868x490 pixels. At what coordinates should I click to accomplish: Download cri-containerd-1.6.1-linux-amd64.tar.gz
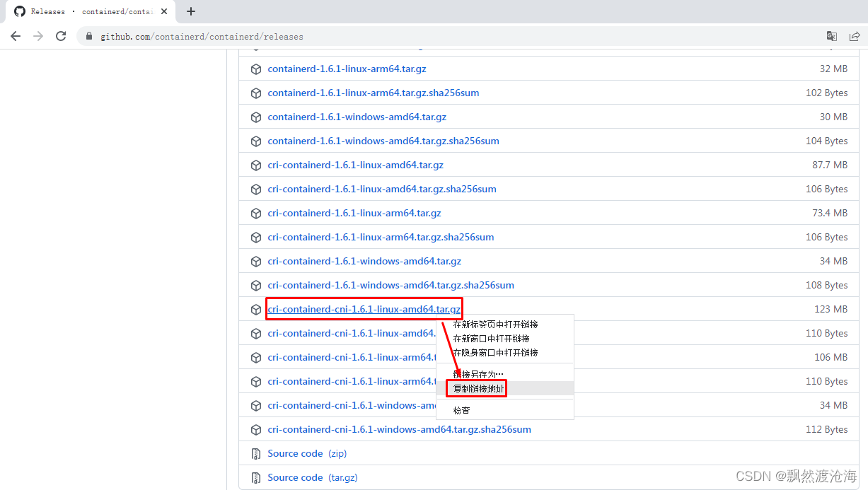(x=356, y=165)
